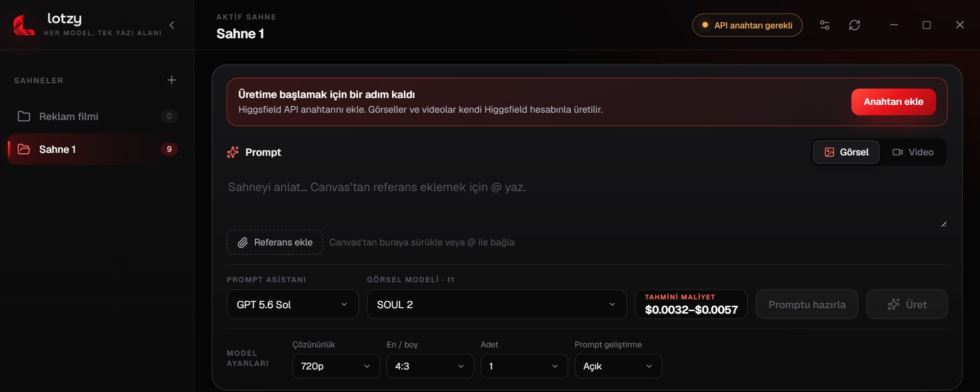The width and height of the screenshot is (980, 392).
Task: Click the Canvas'tan buraya sürükle hint text
Action: click(422, 242)
